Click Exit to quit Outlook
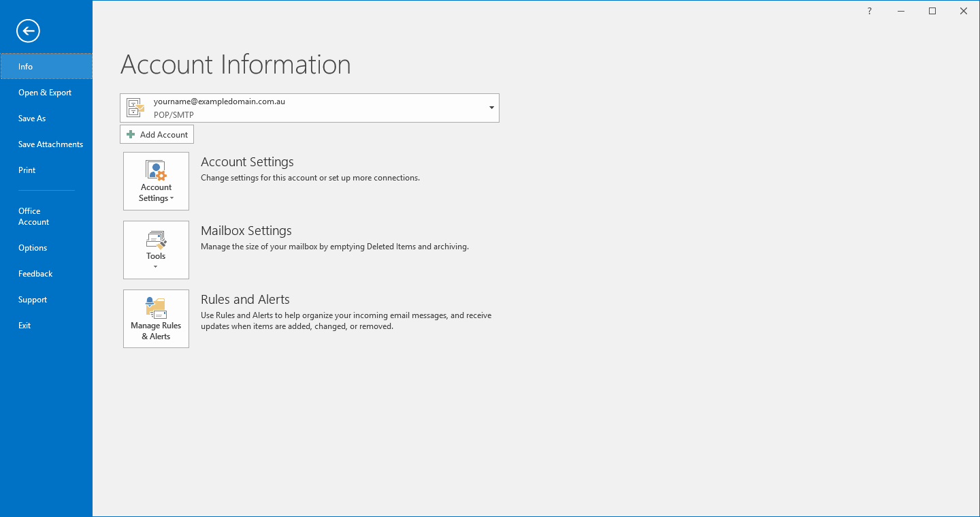 point(24,326)
